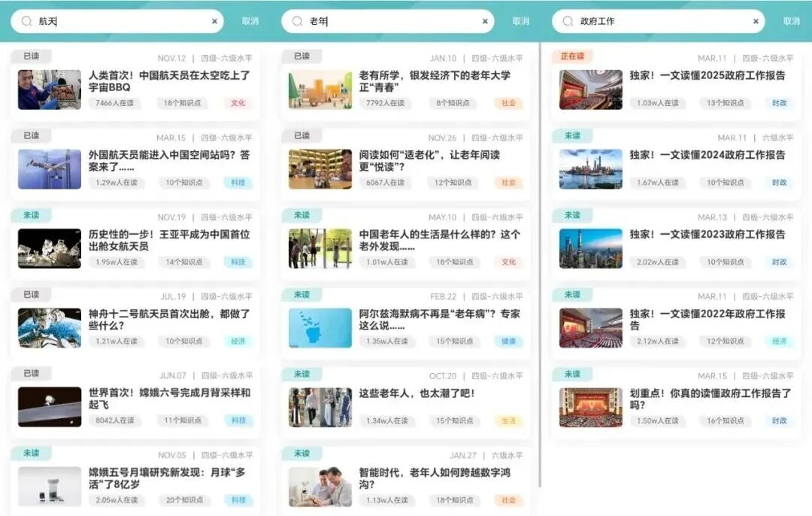Focus the 老年 search input field
Image resolution: width=812 pixels, height=516 pixels.
click(388, 21)
